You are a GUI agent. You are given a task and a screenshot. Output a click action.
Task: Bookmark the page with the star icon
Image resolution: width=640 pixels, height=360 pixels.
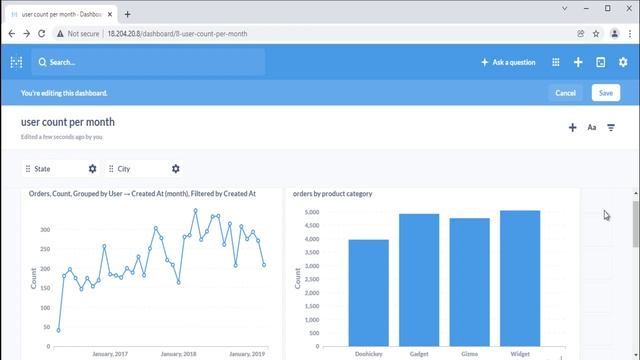(x=596, y=33)
